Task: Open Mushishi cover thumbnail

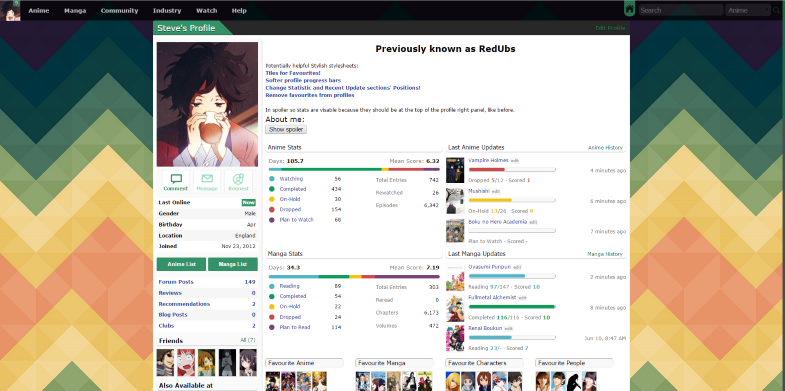Action: [x=455, y=201]
